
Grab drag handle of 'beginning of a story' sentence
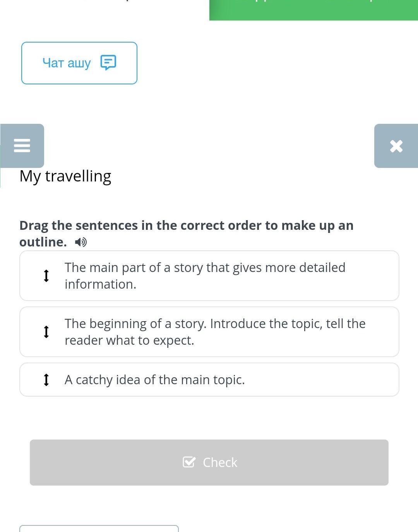(46, 332)
